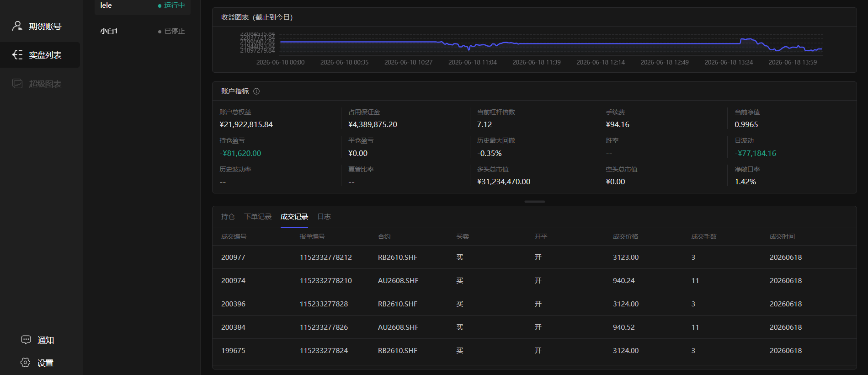Viewport: 868px width, 375px height.
Task: Click order number 115233277826
Action: pos(324,327)
